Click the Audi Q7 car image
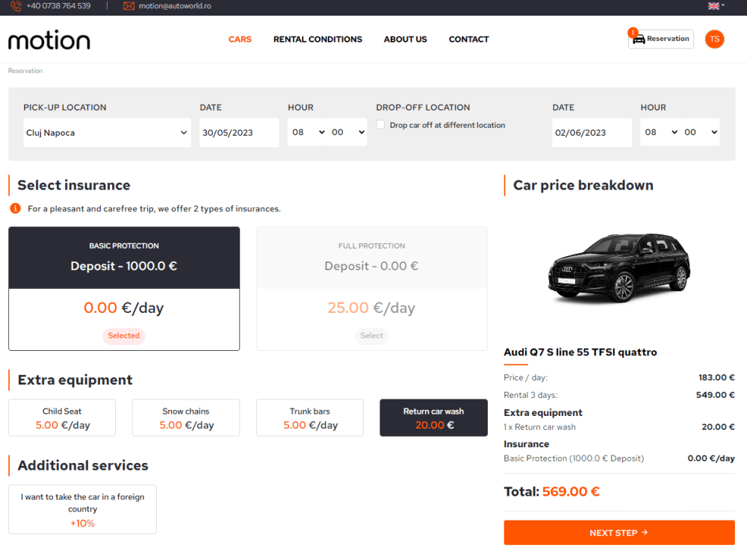The image size is (747, 560). tap(619, 268)
